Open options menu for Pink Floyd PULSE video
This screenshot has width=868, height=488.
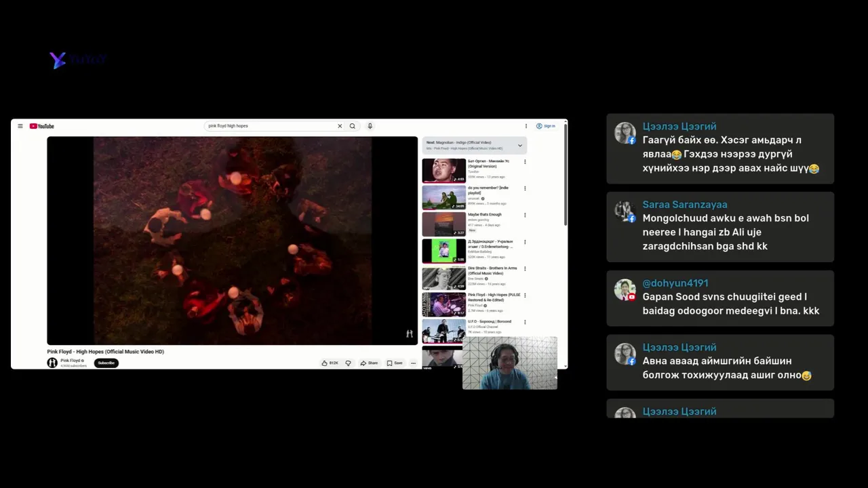tap(525, 296)
